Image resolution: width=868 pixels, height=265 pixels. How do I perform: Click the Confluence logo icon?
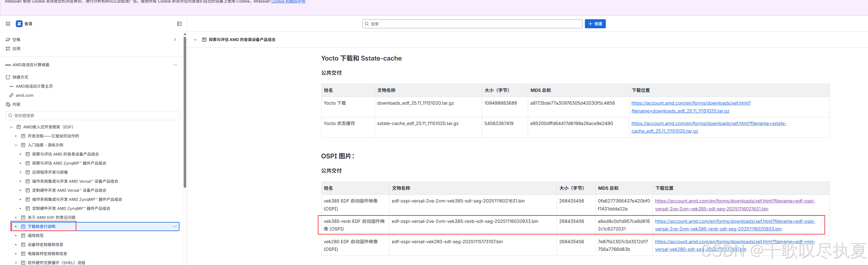point(19,23)
